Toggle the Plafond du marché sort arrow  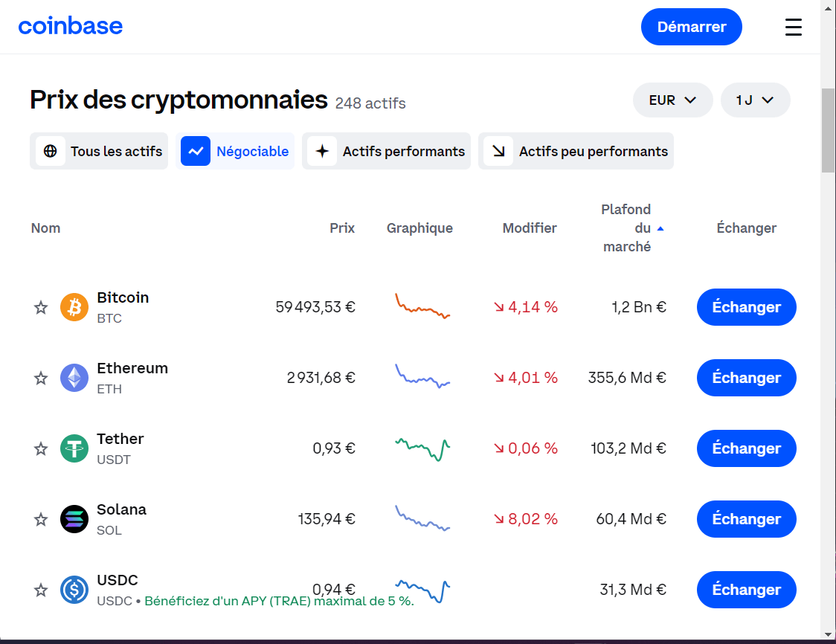660,228
